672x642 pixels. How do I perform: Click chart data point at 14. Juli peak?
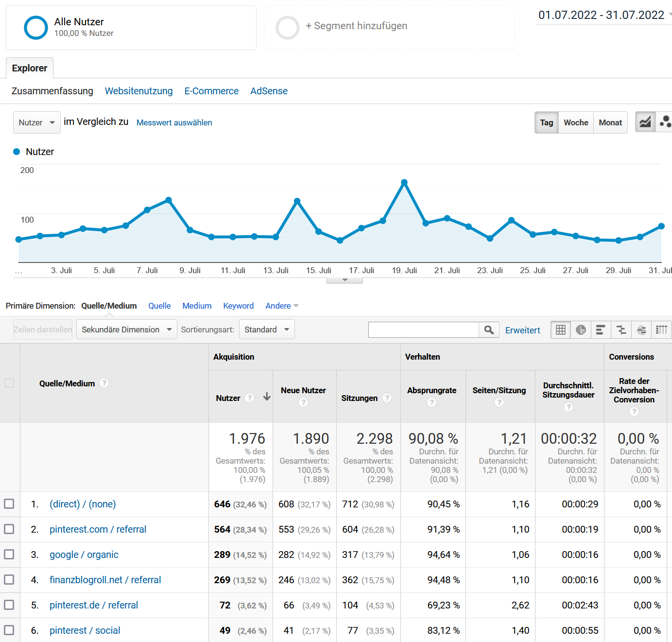point(297,201)
